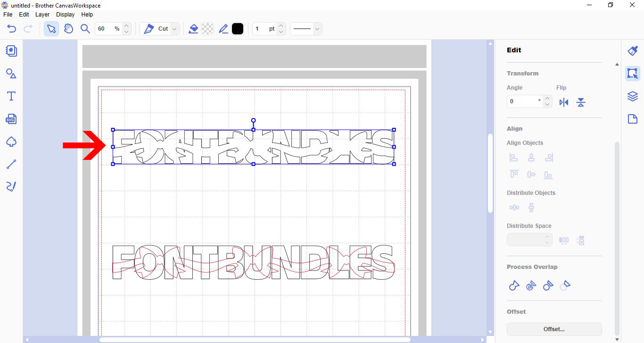The height and width of the screenshot is (343, 644).
Task: Select the Text tool in the sidebar
Action: 11,96
